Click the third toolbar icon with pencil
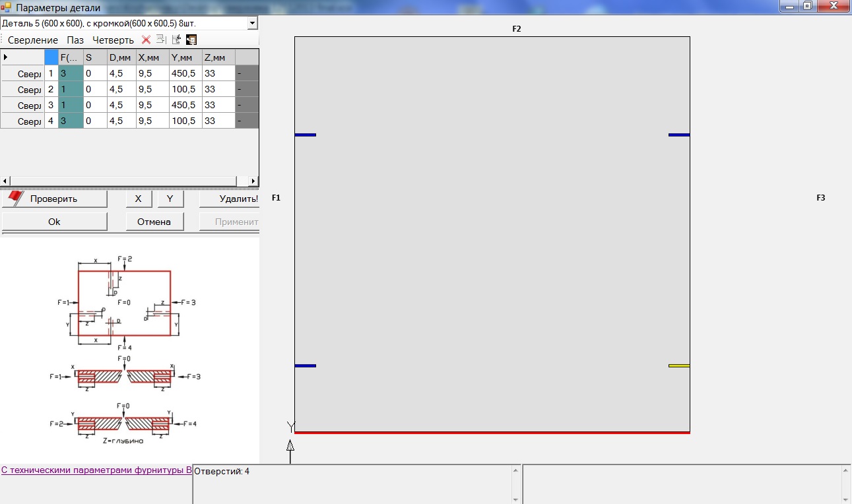Screen dimensions: 852x504 click(x=176, y=40)
